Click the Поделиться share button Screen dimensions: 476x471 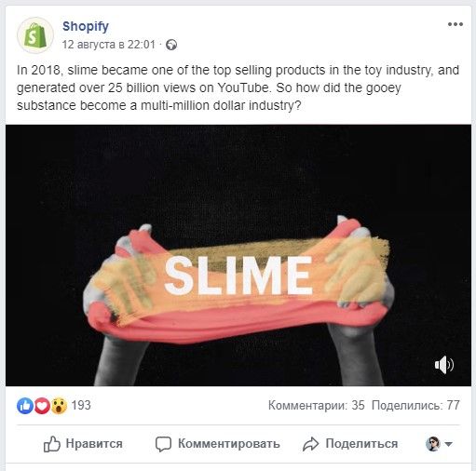350,444
